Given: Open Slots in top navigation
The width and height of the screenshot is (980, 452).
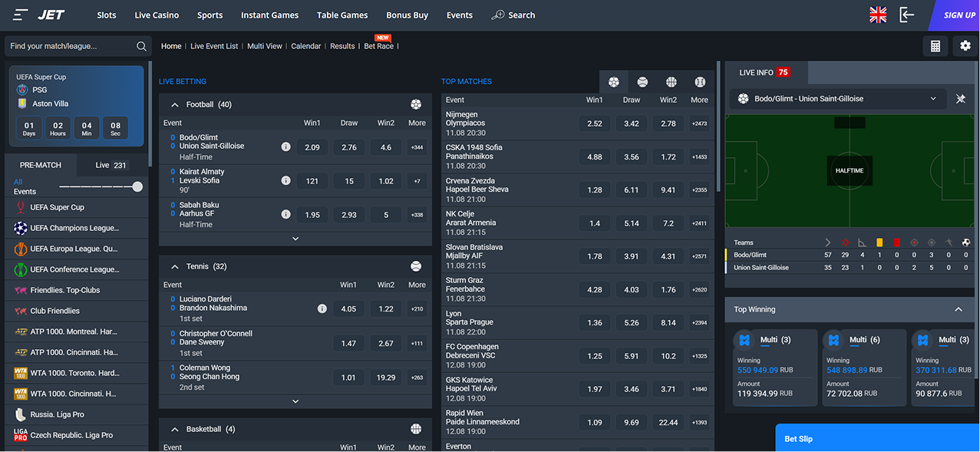Looking at the screenshot, I should [x=107, y=15].
